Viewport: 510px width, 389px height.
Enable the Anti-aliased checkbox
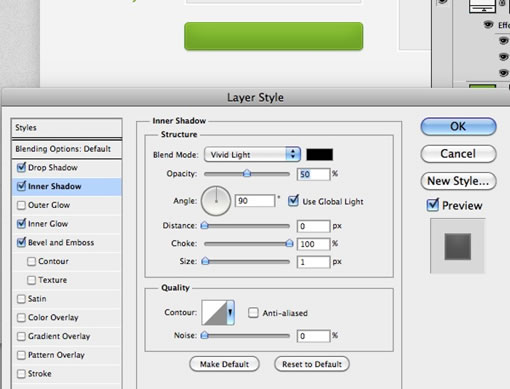pos(253,313)
